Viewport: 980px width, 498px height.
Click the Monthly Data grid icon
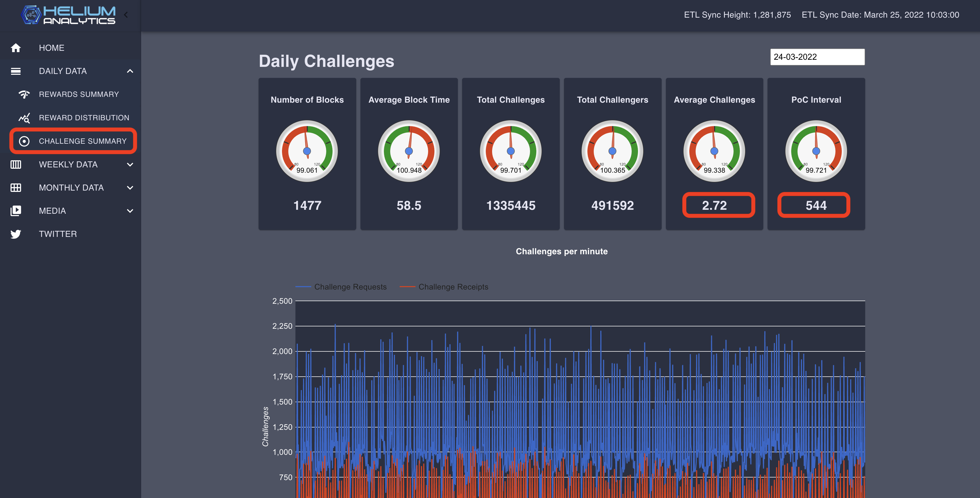click(16, 188)
